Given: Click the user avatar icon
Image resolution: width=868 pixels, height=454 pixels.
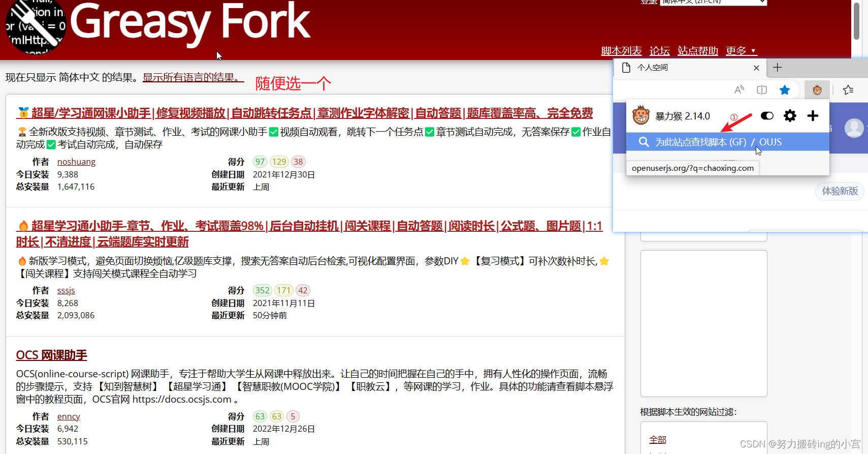Looking at the screenshot, I should tap(854, 128).
